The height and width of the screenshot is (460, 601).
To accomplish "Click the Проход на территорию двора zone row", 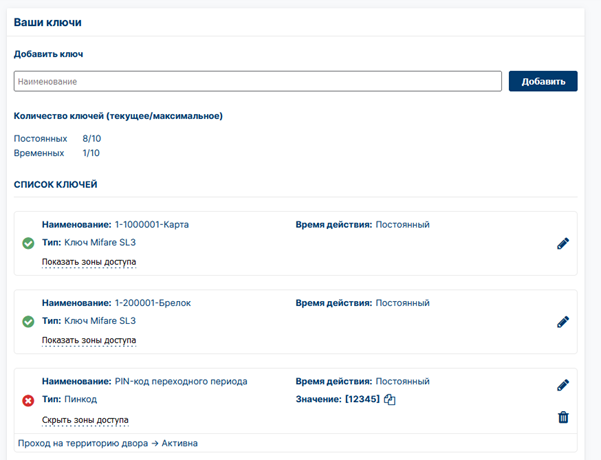I will (296, 443).
